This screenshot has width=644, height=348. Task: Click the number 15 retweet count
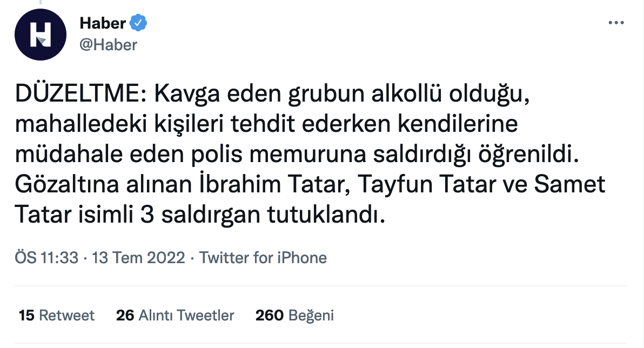click(x=26, y=315)
